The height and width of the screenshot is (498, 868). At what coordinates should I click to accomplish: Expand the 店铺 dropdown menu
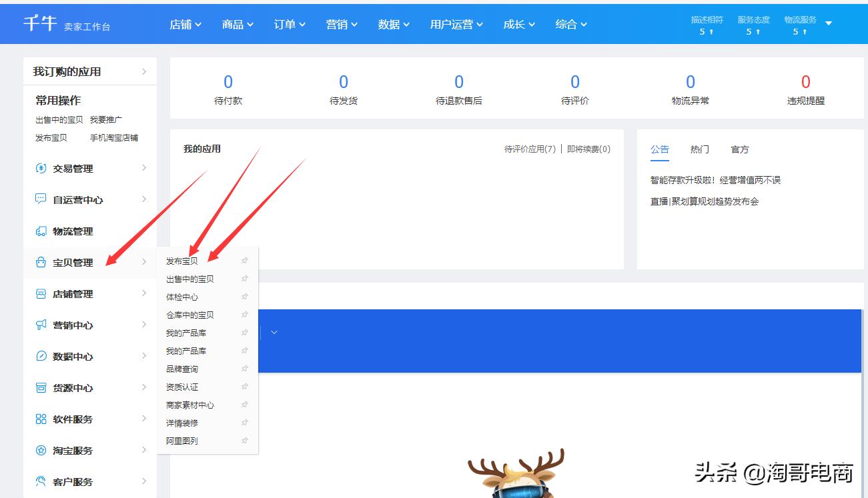click(185, 23)
